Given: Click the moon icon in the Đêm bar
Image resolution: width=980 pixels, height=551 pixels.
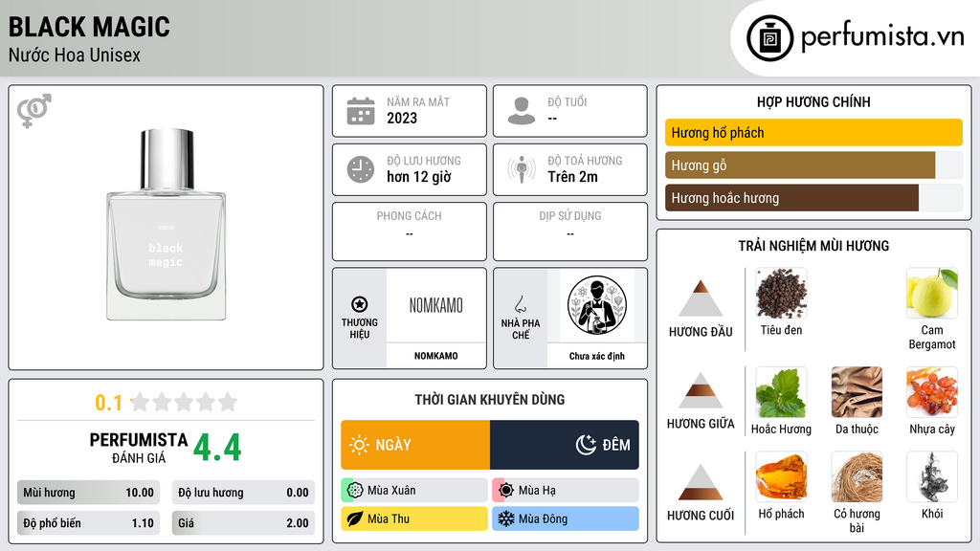Looking at the screenshot, I should 586,445.
